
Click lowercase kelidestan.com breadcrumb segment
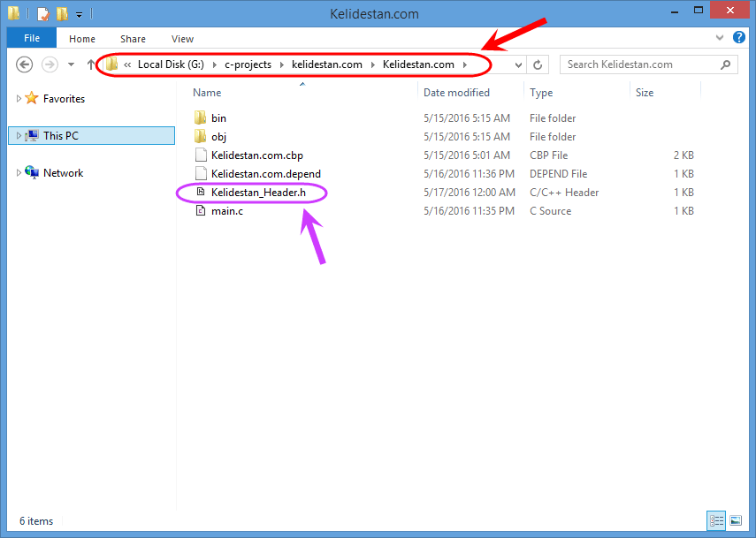coord(327,64)
